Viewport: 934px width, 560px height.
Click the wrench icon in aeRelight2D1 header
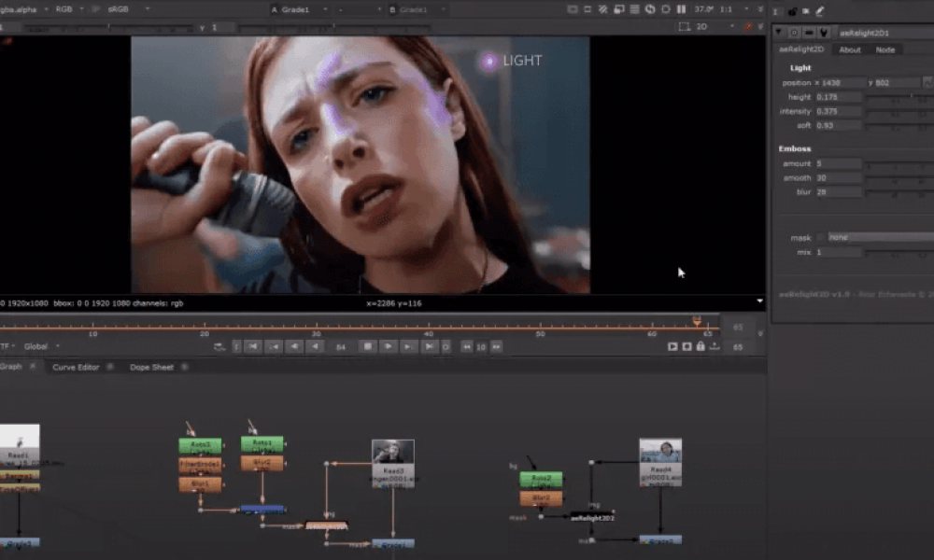coord(824,32)
